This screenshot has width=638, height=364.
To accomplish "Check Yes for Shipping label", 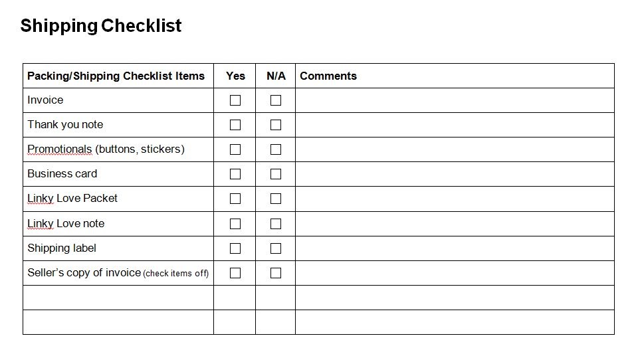I will pos(235,248).
